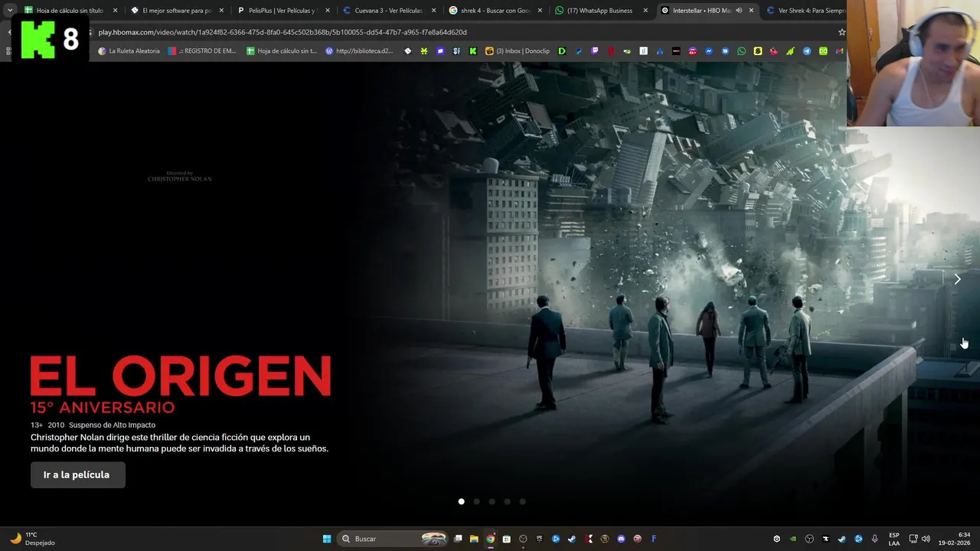Open Steam from the taskbar

(x=572, y=539)
